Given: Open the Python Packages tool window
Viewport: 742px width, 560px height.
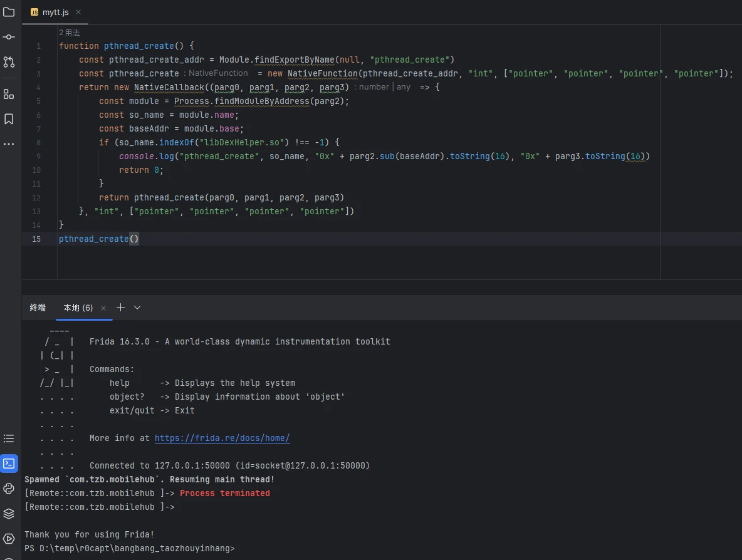Looking at the screenshot, I should [9, 489].
